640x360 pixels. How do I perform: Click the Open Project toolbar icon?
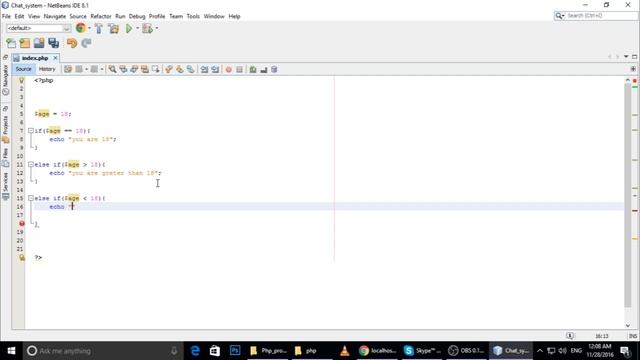point(39,43)
